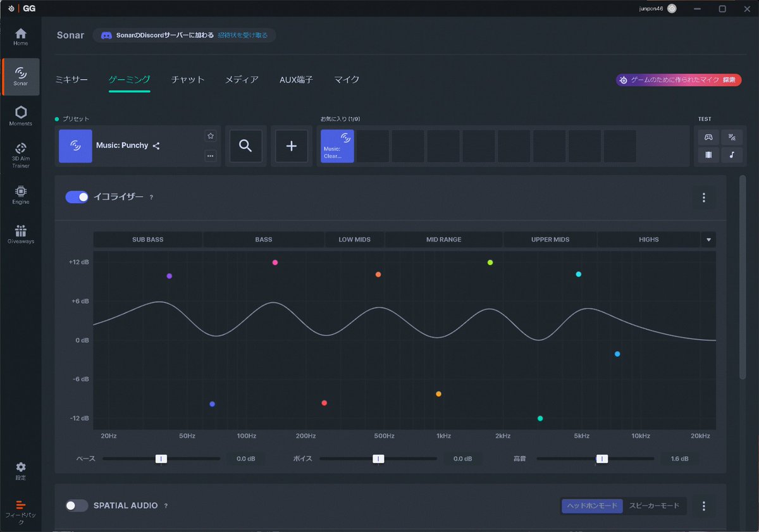
Task: Play the film strip test sound
Action: pos(708,154)
